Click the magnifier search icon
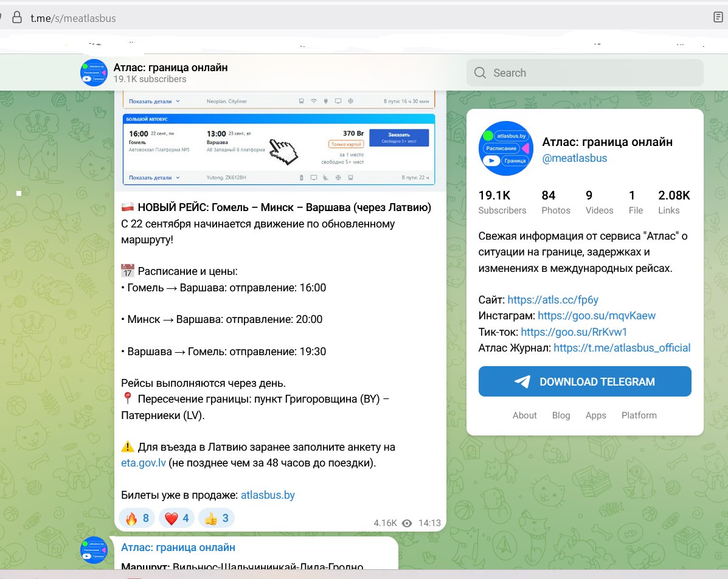 [480, 73]
